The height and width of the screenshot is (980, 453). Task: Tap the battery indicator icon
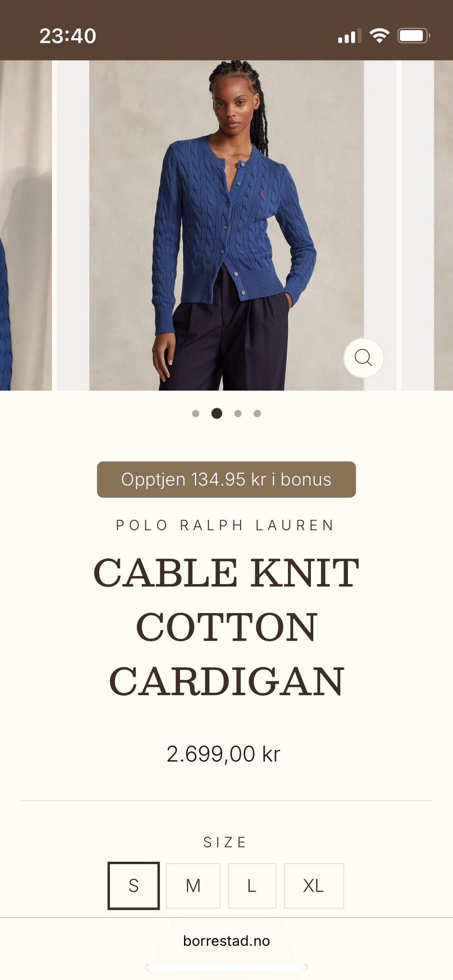[x=414, y=36]
